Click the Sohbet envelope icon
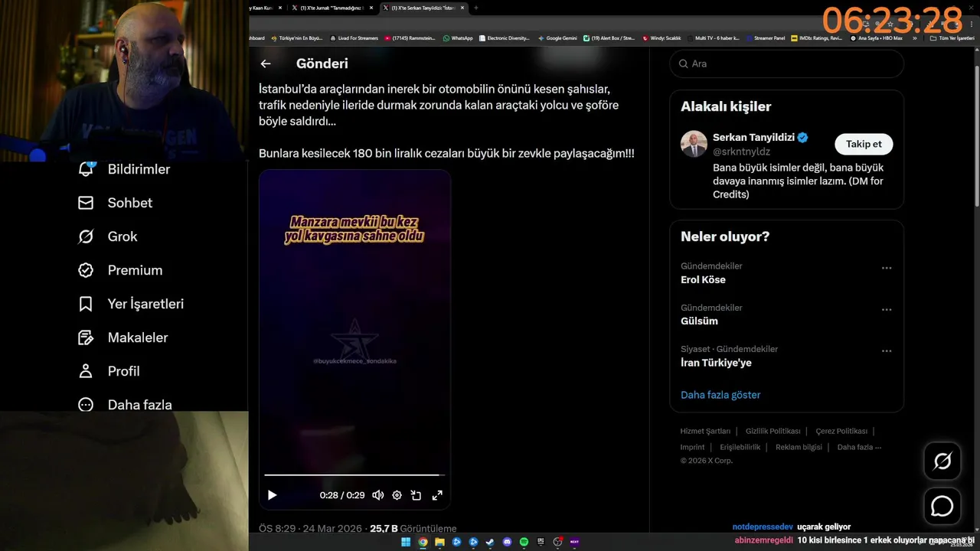The height and width of the screenshot is (551, 980). (x=86, y=203)
